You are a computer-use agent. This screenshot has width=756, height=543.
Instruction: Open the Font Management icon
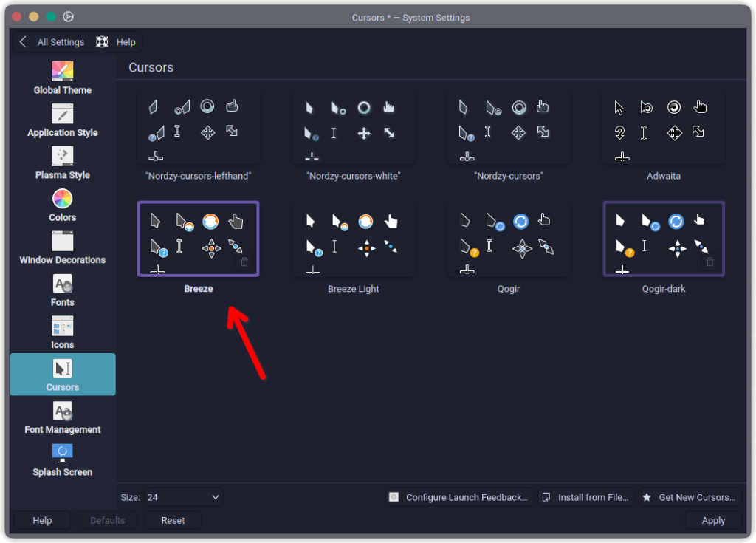[62, 411]
